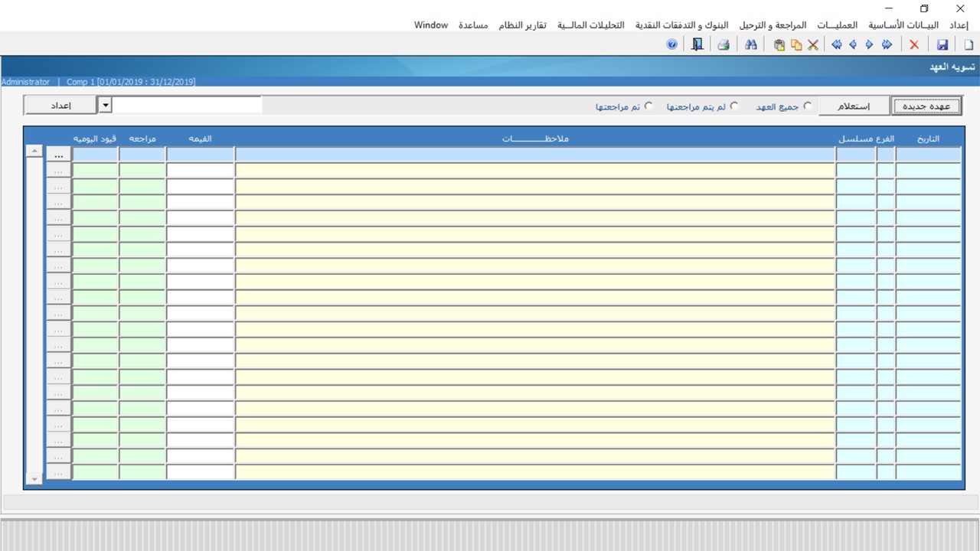Image resolution: width=980 pixels, height=551 pixels.
Task: Click the إستعلام button
Action: [854, 106]
